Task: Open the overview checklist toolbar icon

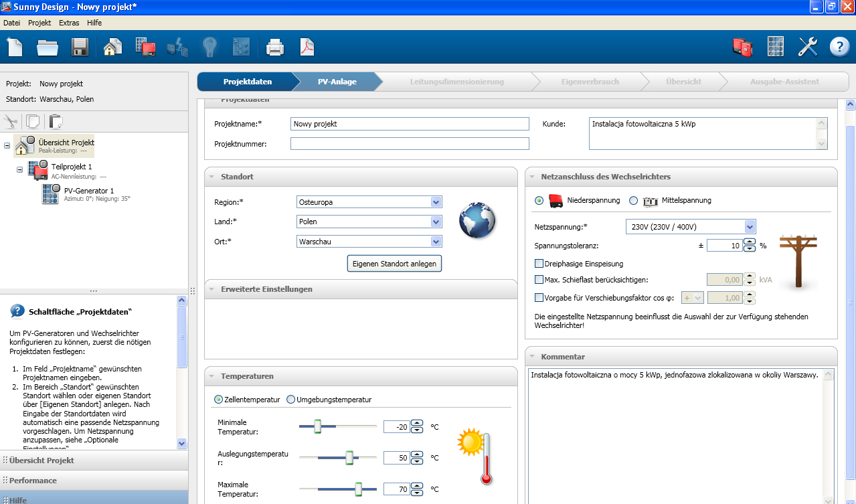Action: point(241,47)
